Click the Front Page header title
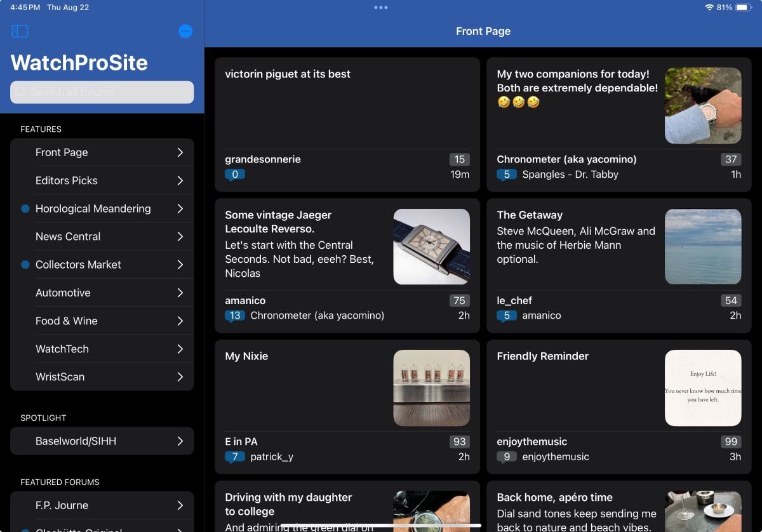Screen dimensions: 762x532 483,31
